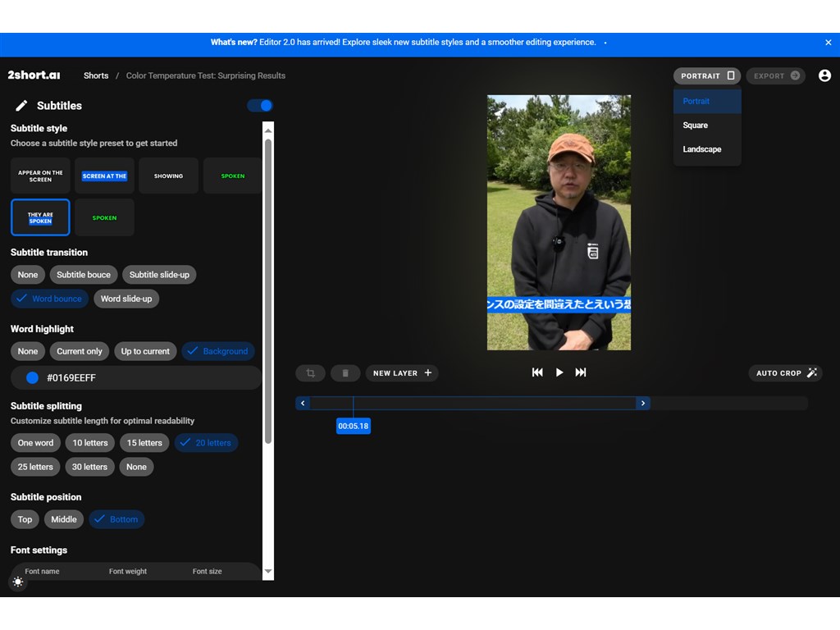
Task: Skip to previous with rewind icon
Action: click(537, 372)
